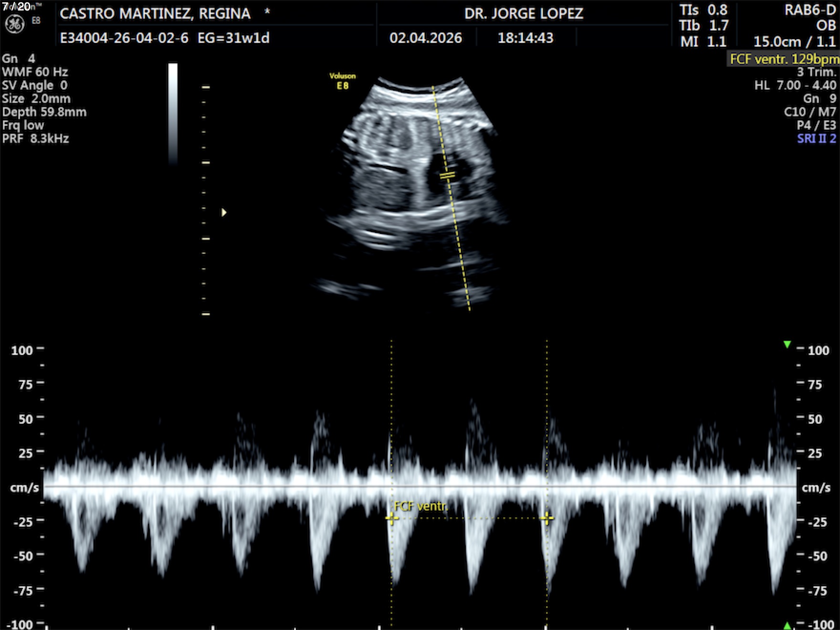
Task: Click the RAB6-D probe label
Action: click(809, 10)
